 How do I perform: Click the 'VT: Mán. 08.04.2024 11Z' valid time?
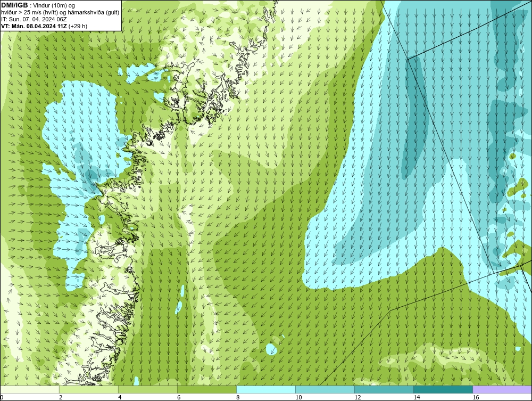pos(34,26)
